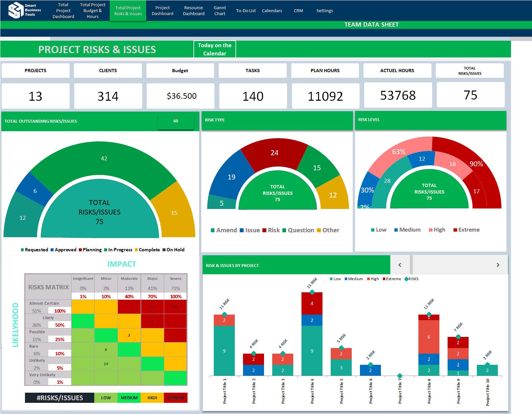This screenshot has width=532, height=414.
Task: Click the RISKS diamond legend marker
Action: 406,279
